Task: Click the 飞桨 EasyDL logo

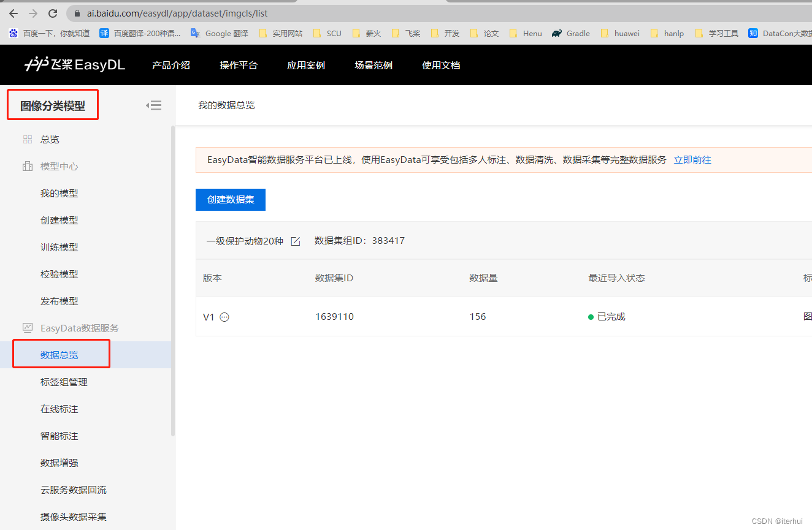Action: [x=74, y=65]
